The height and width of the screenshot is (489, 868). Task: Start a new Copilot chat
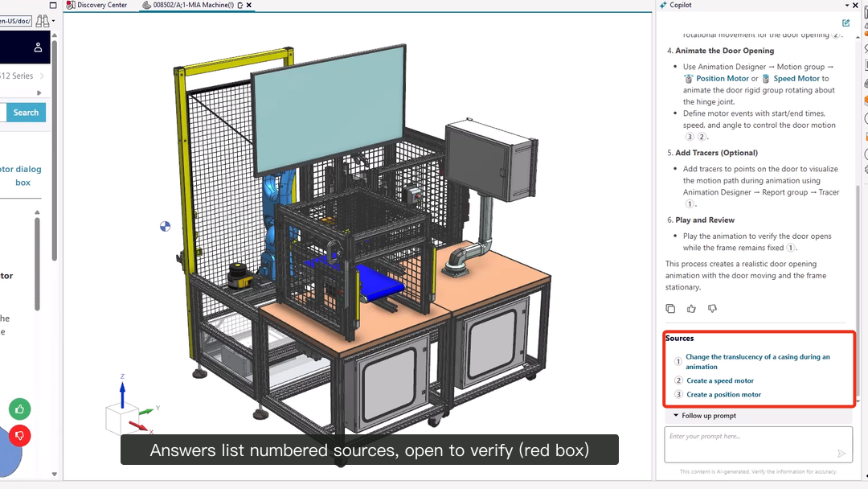845,23
